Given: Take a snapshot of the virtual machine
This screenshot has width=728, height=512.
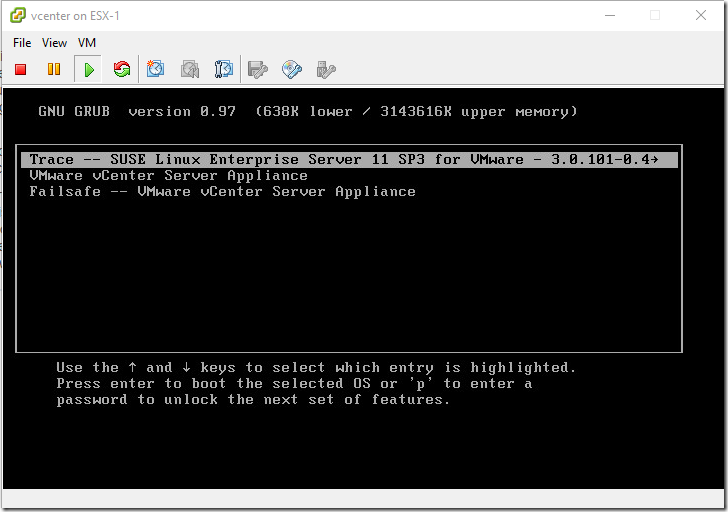Looking at the screenshot, I should 156,69.
